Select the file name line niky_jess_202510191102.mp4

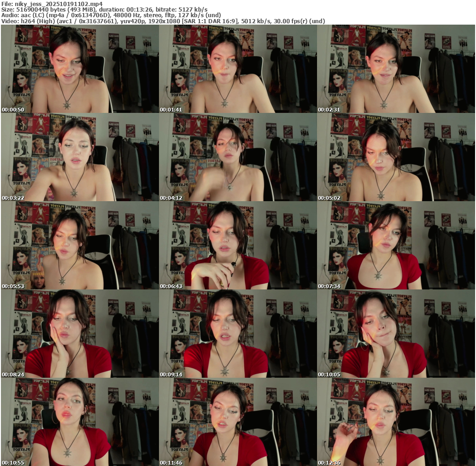click(52, 4)
